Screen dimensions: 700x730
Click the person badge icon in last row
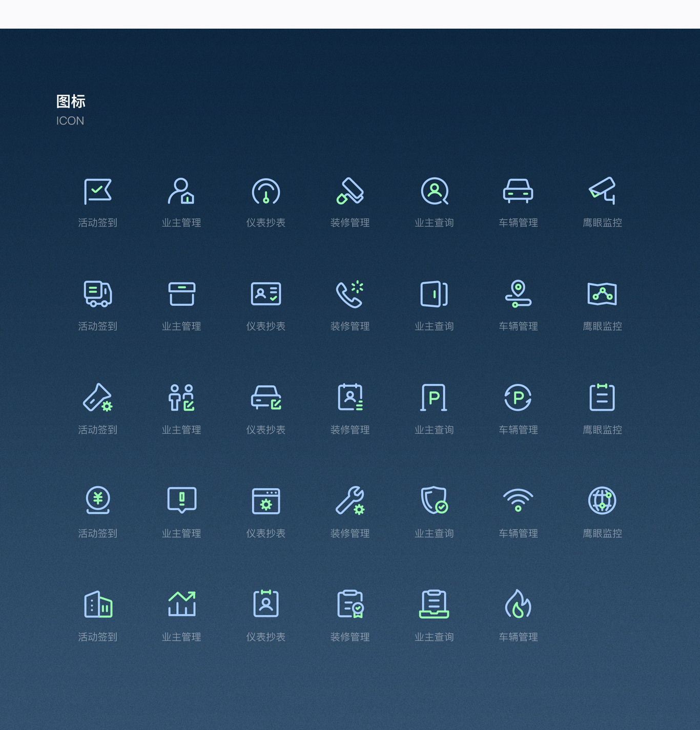[x=266, y=603]
